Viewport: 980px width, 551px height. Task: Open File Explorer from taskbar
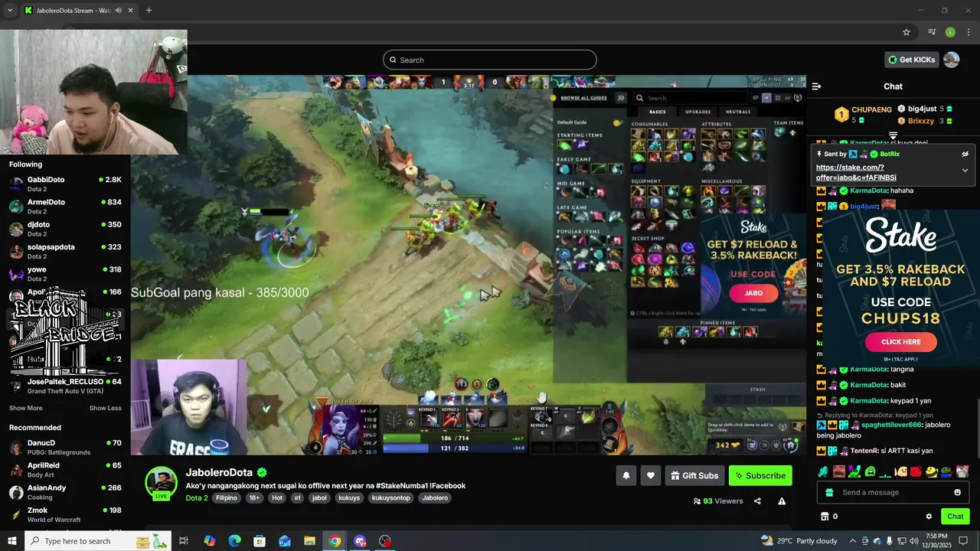[x=309, y=541]
